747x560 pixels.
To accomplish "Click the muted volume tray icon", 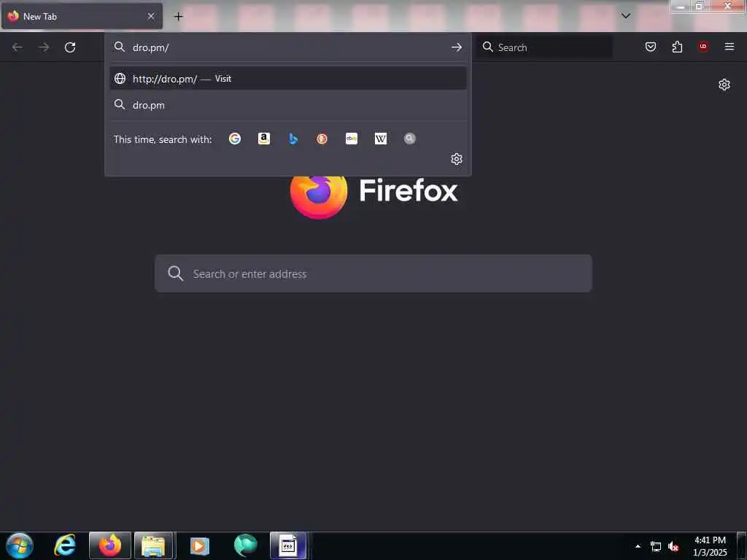I will click(x=673, y=546).
